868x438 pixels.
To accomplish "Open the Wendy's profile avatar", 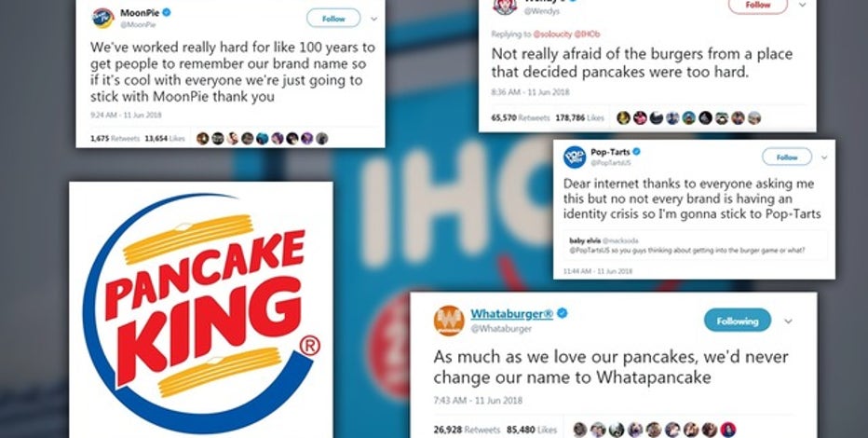I will [x=504, y=7].
